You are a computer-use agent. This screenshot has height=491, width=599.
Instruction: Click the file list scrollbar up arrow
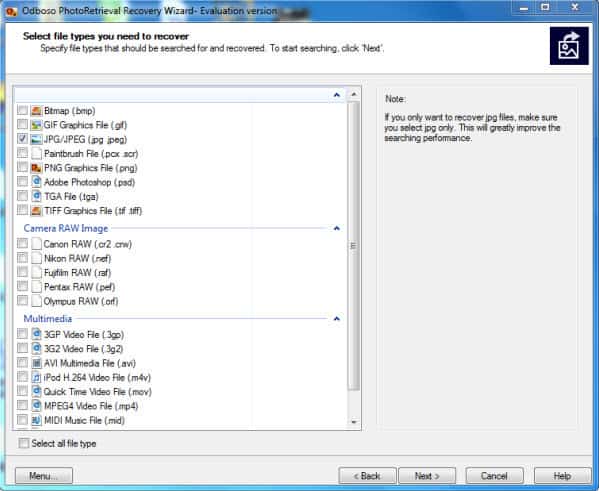(354, 94)
